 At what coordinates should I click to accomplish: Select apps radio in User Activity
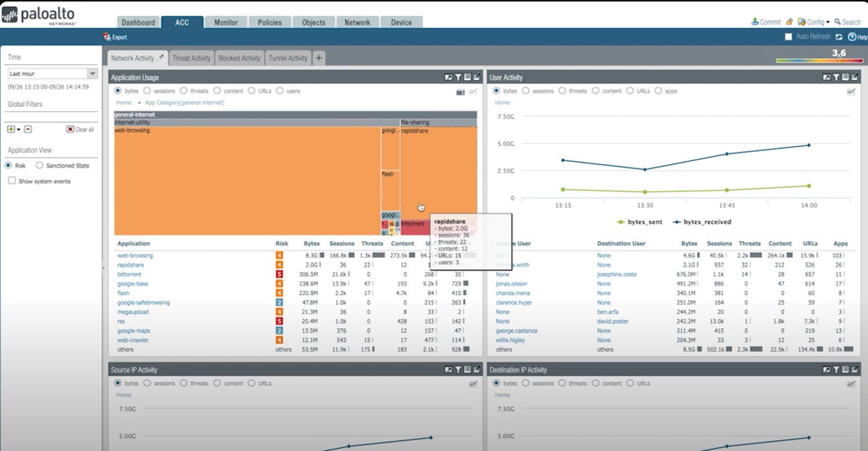tap(658, 91)
